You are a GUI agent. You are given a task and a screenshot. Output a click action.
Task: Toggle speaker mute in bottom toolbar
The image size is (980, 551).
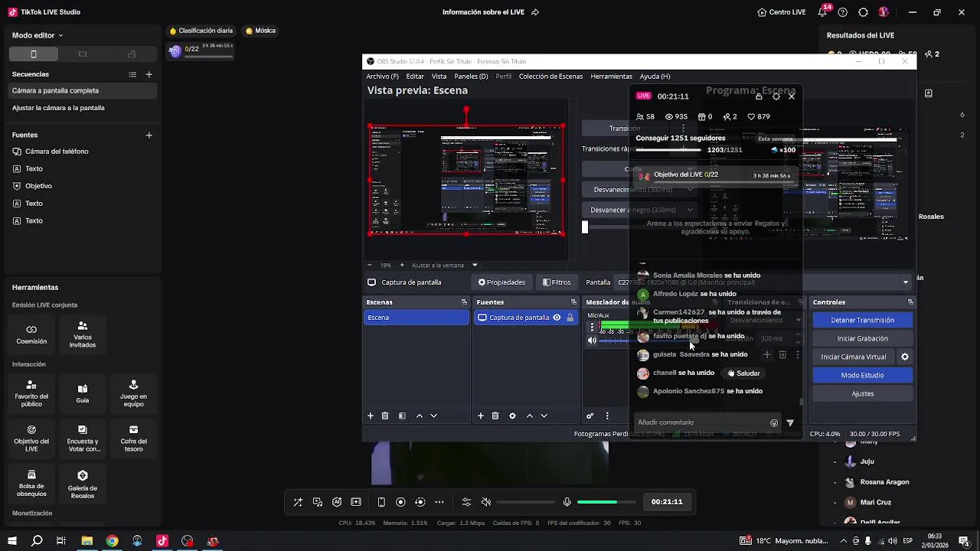pyautogui.click(x=485, y=502)
